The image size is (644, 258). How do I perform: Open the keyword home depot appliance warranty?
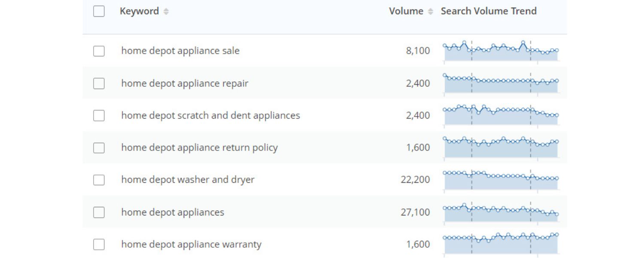[191, 244]
